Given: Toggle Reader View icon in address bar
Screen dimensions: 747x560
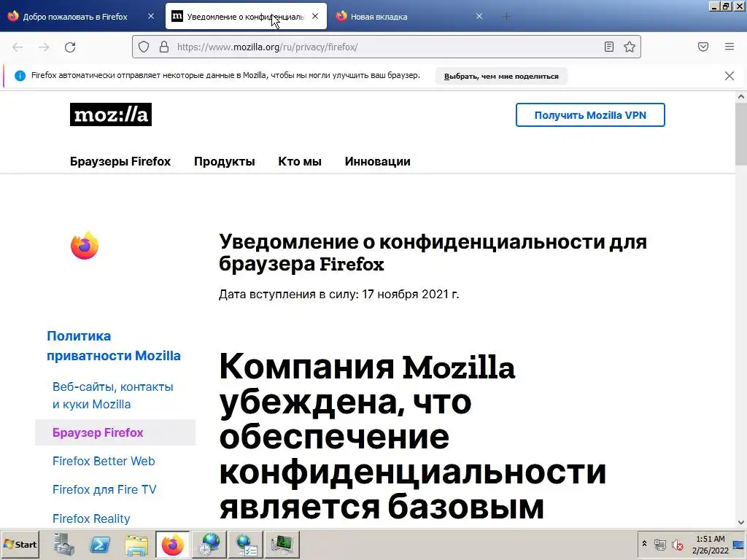Looking at the screenshot, I should [x=609, y=47].
